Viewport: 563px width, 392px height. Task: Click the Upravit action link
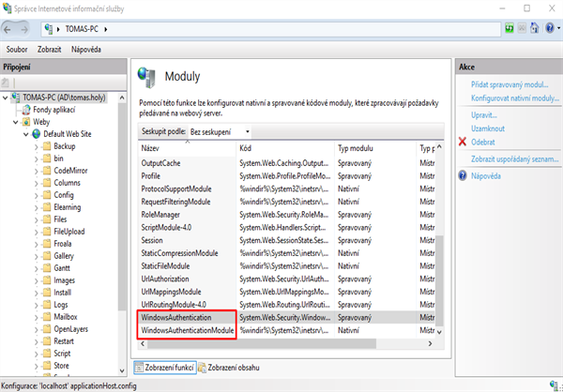click(483, 115)
